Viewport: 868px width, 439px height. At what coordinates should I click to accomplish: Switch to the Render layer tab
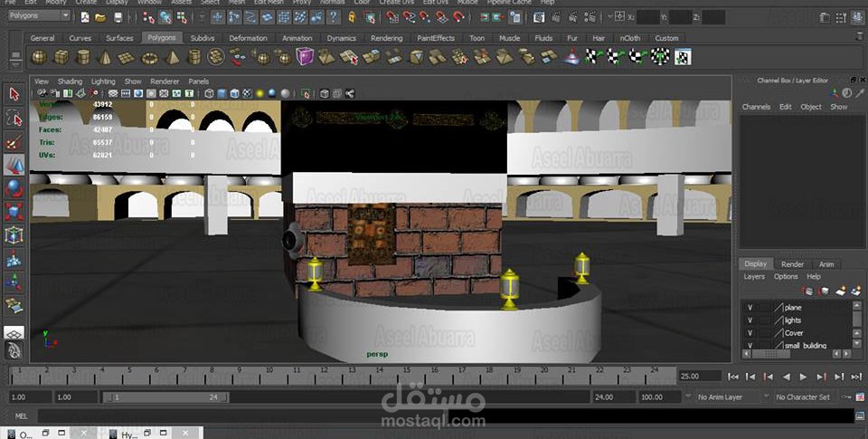coord(792,264)
